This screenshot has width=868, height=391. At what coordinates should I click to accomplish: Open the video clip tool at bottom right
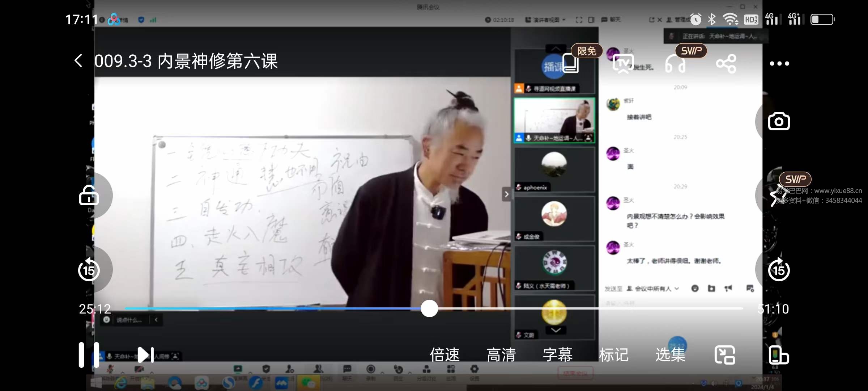coord(778,355)
